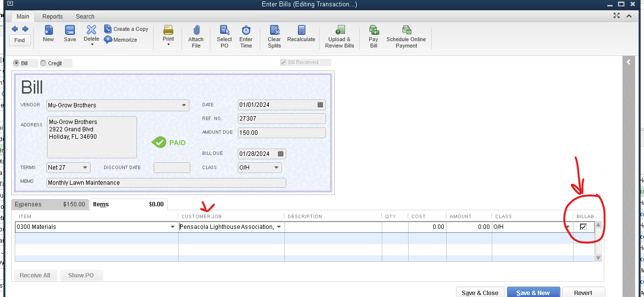
Task: Select the Bill radio button
Action: (x=15, y=63)
